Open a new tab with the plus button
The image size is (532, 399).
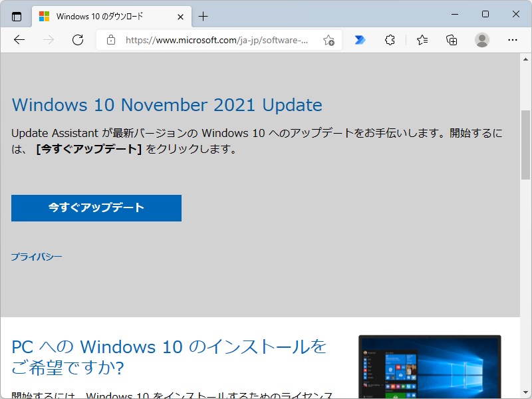[203, 16]
